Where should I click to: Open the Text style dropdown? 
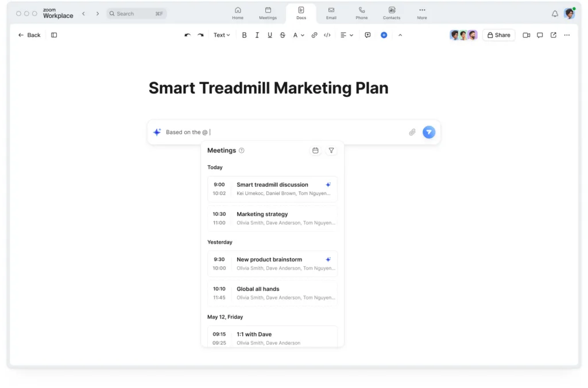(221, 35)
